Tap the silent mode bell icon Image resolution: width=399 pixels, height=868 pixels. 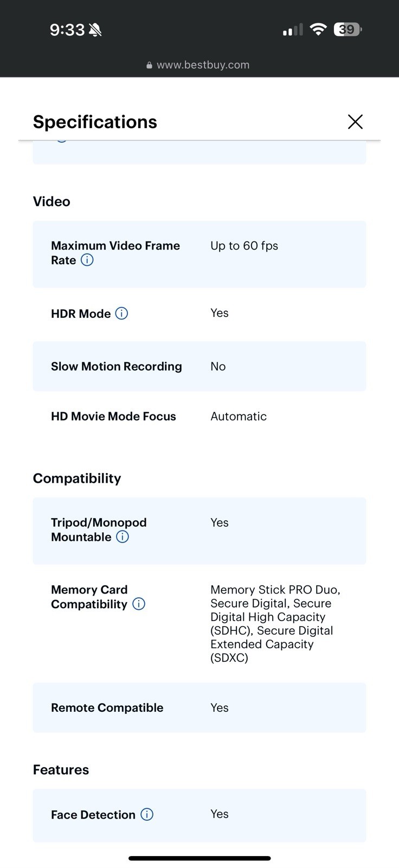pyautogui.click(x=95, y=29)
